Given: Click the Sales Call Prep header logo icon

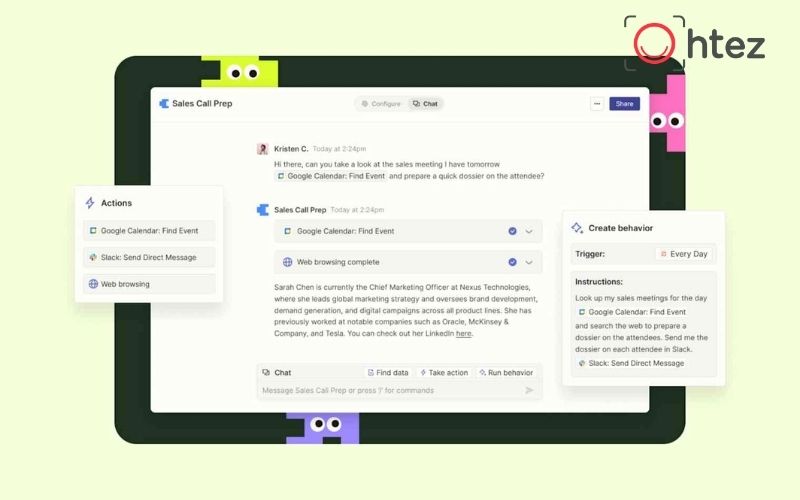Looking at the screenshot, I should point(164,104).
